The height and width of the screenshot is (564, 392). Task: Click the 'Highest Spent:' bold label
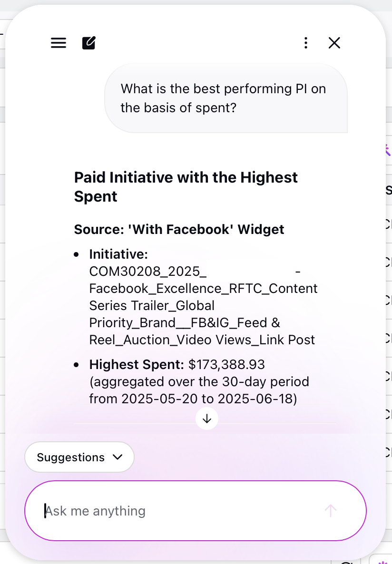click(137, 364)
